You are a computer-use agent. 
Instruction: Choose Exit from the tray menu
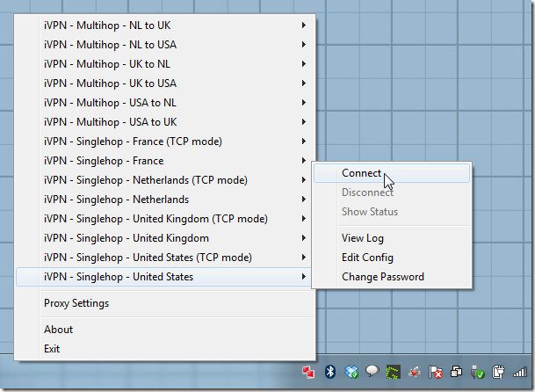click(x=164, y=349)
